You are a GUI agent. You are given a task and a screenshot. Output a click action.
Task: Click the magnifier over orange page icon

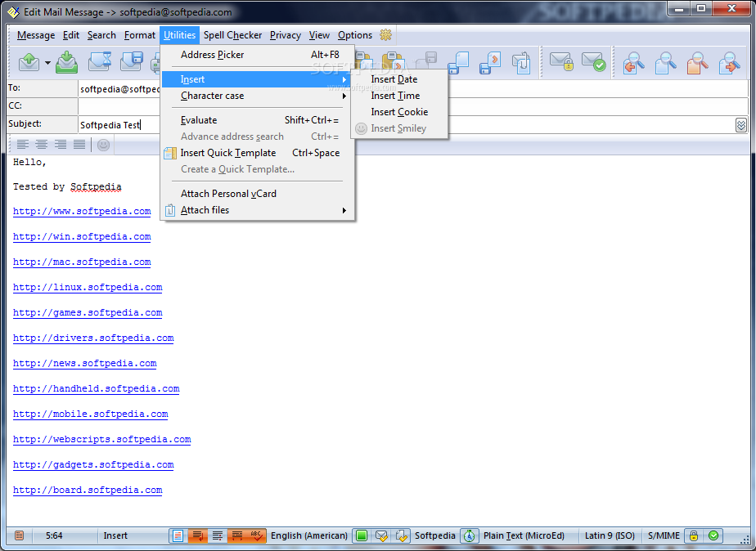(697, 63)
